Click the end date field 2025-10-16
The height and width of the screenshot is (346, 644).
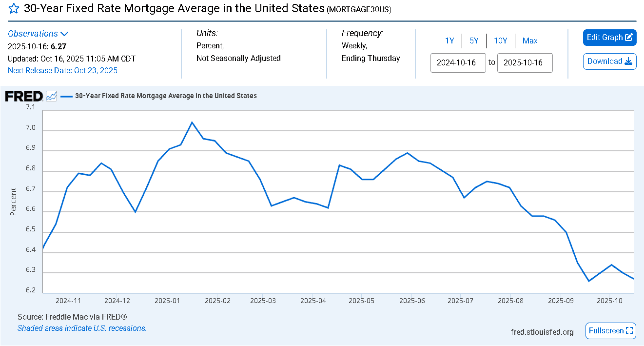coord(525,63)
